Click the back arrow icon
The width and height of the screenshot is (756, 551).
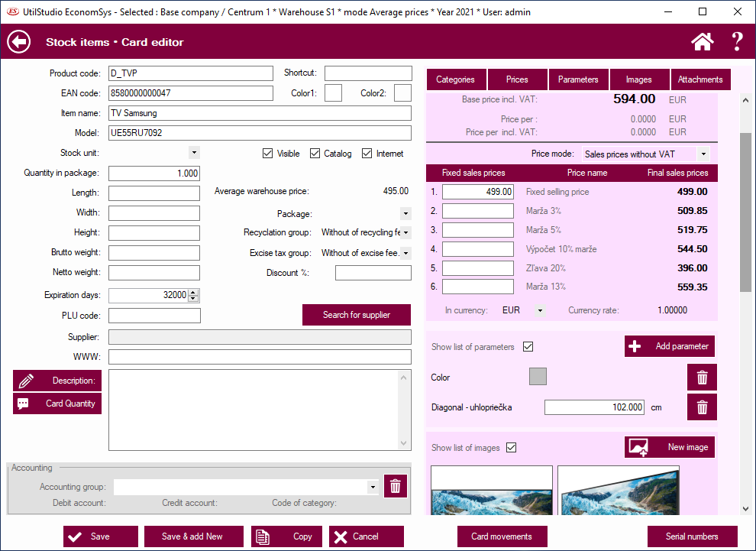(x=19, y=42)
